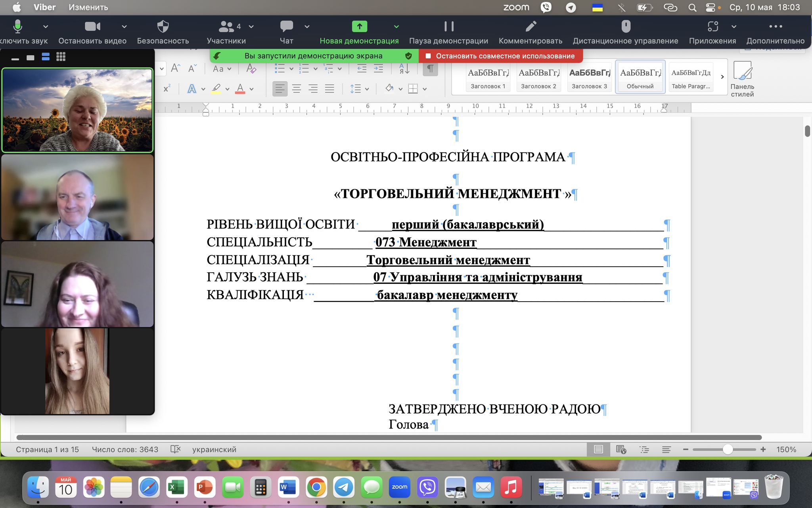Apply Обычный style
The image size is (812, 508).
point(640,77)
